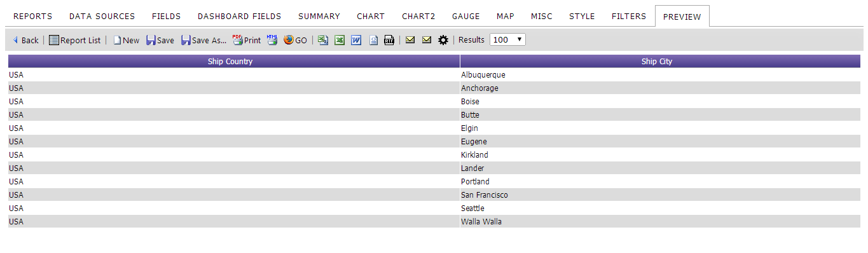
Task: Click the Butte cell
Action: point(660,115)
